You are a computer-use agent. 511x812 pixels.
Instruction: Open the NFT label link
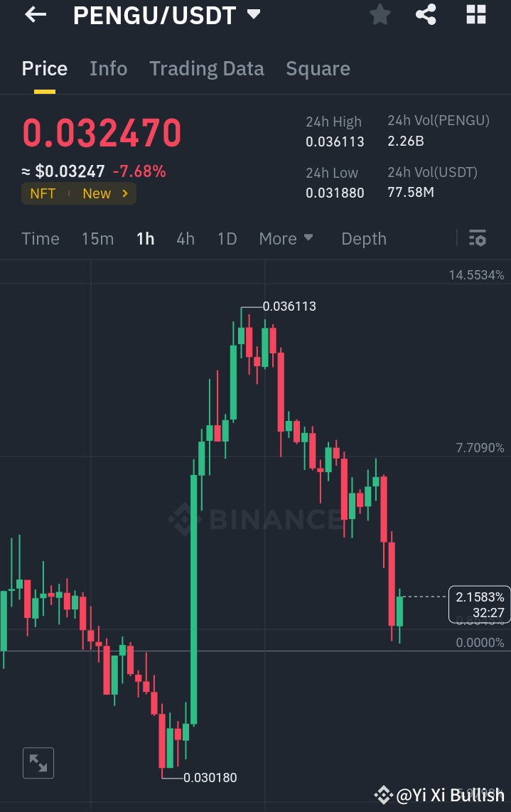[43, 193]
